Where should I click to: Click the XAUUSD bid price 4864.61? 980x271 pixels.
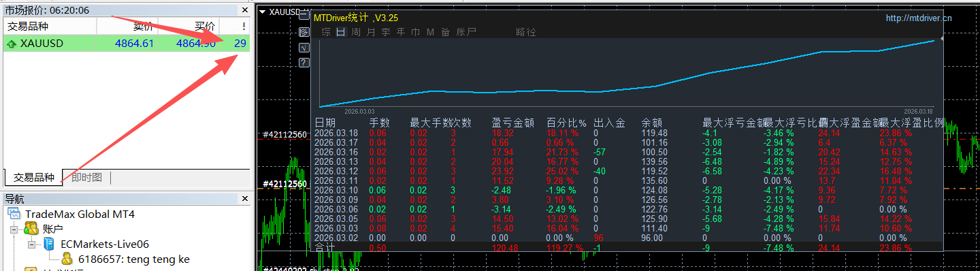(135, 44)
